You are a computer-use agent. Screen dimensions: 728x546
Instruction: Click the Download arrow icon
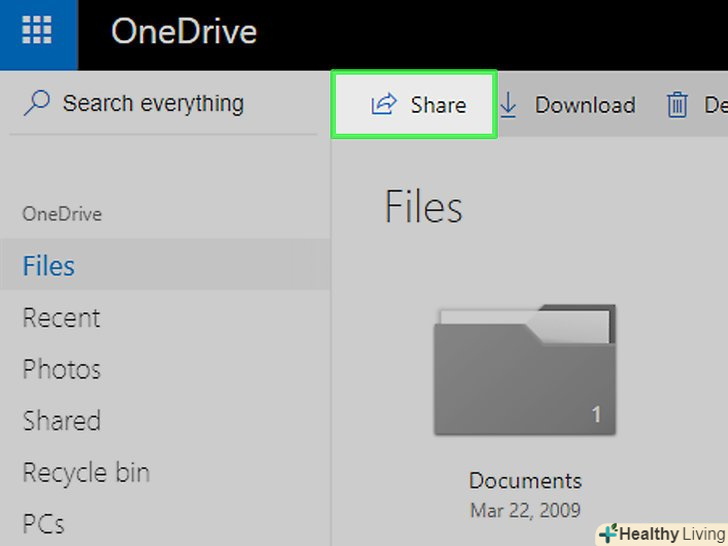point(508,104)
